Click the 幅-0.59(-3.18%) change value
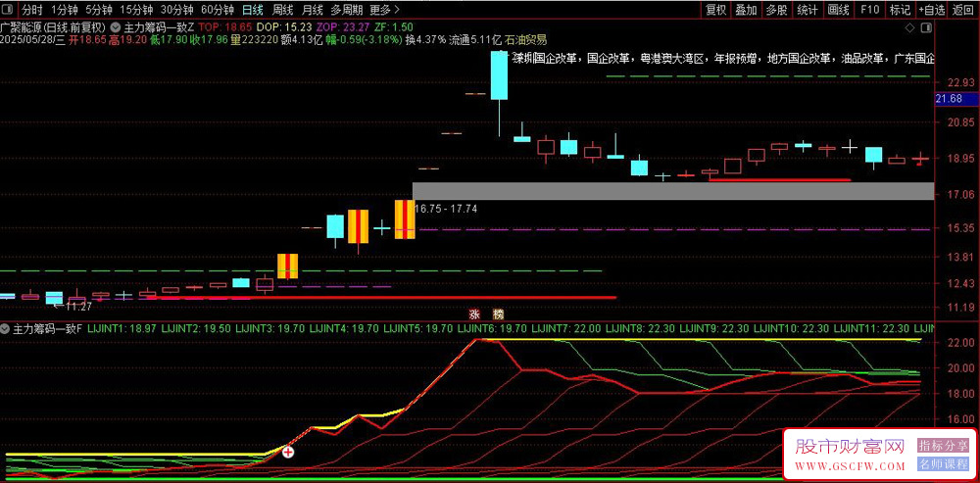This screenshot has height=483, width=980. (x=366, y=40)
